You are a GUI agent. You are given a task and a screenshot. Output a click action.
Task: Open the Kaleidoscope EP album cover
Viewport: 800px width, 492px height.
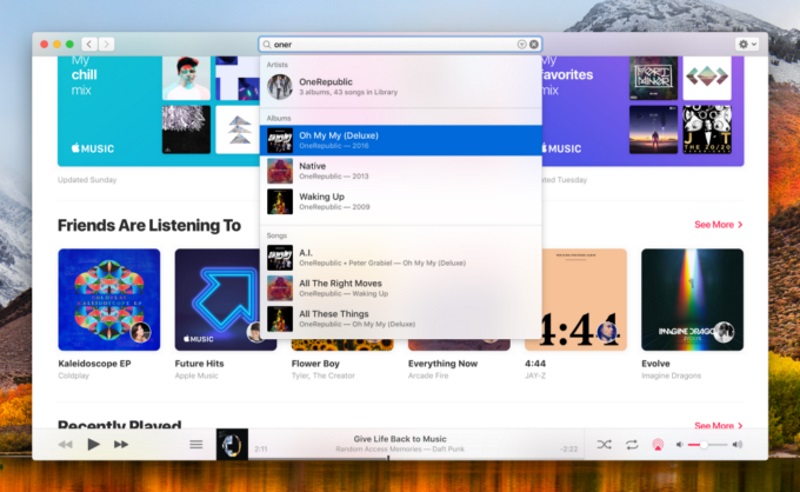pyautogui.click(x=109, y=299)
